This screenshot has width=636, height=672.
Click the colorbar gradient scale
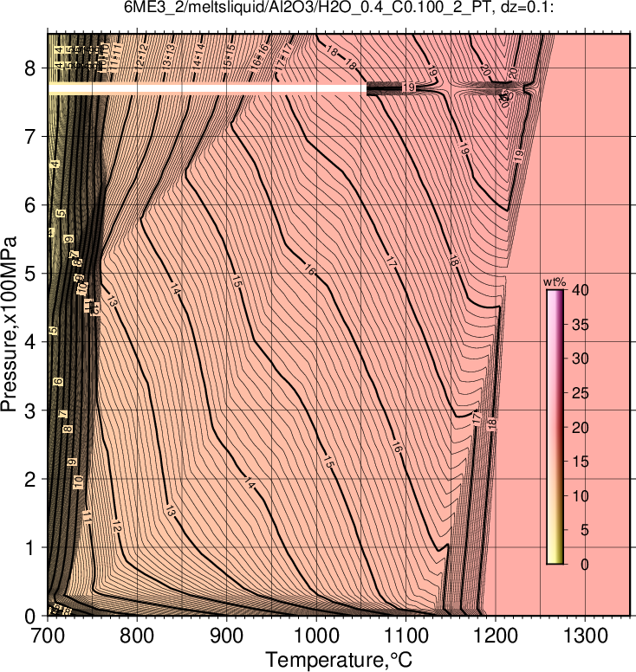[x=555, y=427]
